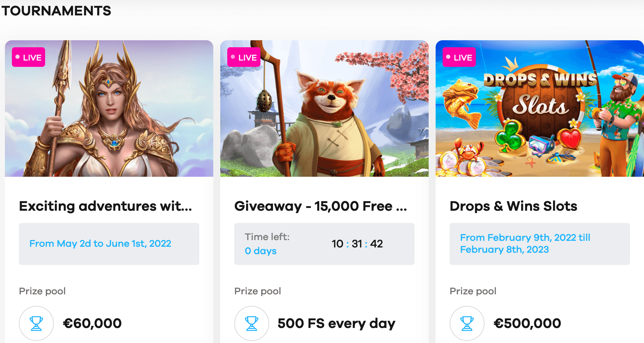Click the LIVE badge on Drops & Wins card
Viewport: 644px width, 343px height.
tap(459, 57)
